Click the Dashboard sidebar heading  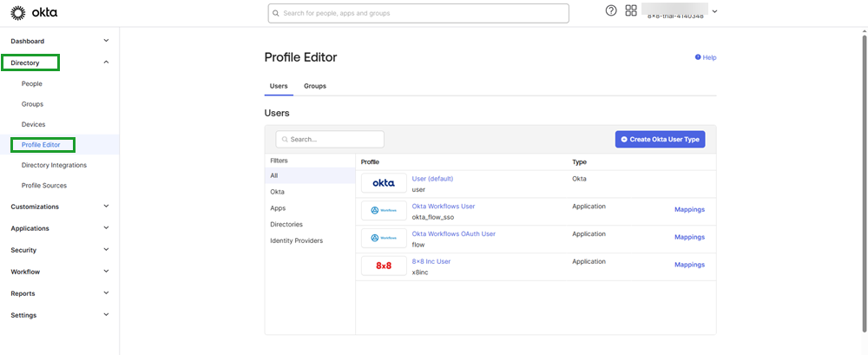click(x=28, y=41)
